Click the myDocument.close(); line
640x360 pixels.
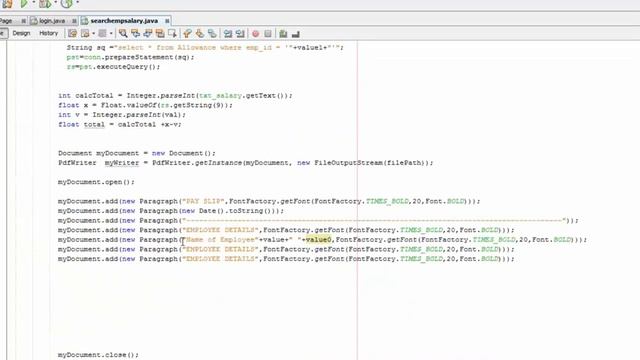98,355
